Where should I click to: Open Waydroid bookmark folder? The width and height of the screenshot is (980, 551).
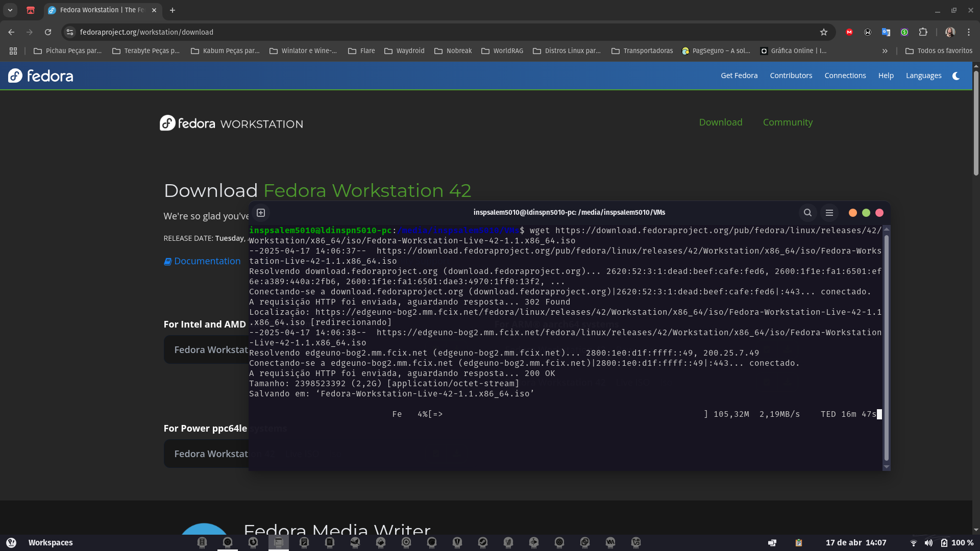tap(404, 51)
